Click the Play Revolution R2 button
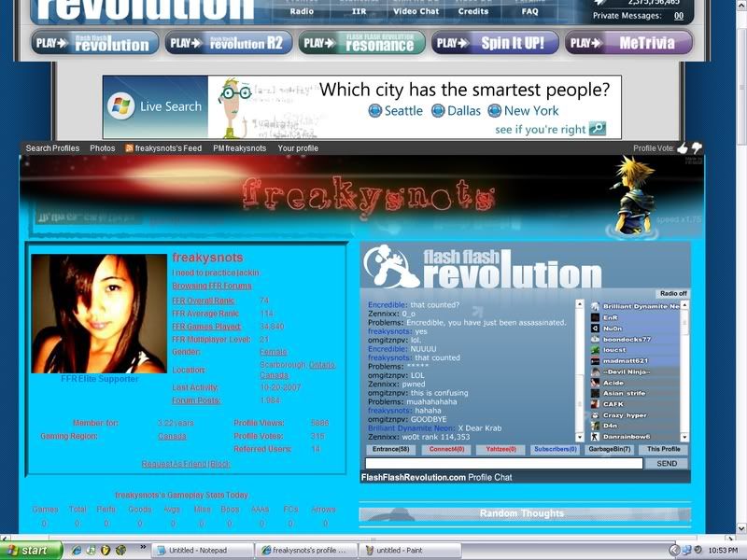The width and height of the screenshot is (747, 560). tap(229, 43)
